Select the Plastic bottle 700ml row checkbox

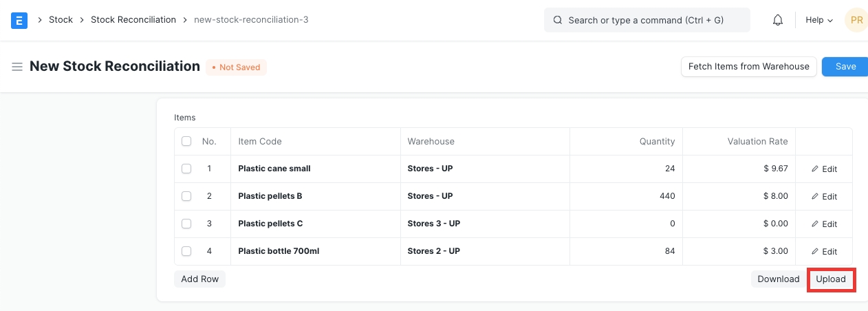pos(186,251)
